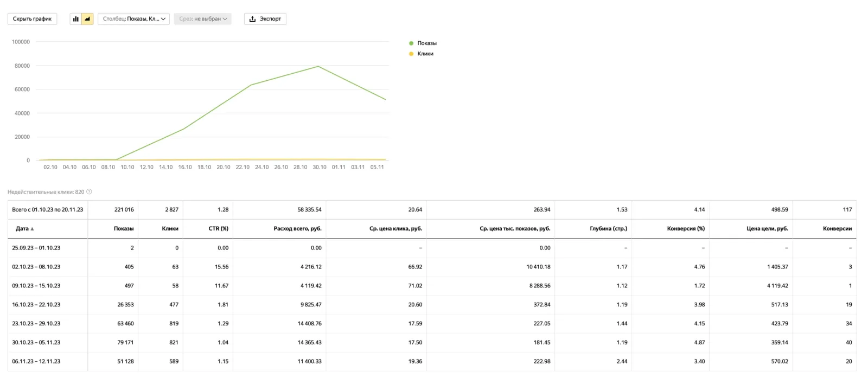This screenshot has height=378, width=868.
Task: Select the Всего с 01.10.23 по 20.11.23 cell
Action: [48, 210]
